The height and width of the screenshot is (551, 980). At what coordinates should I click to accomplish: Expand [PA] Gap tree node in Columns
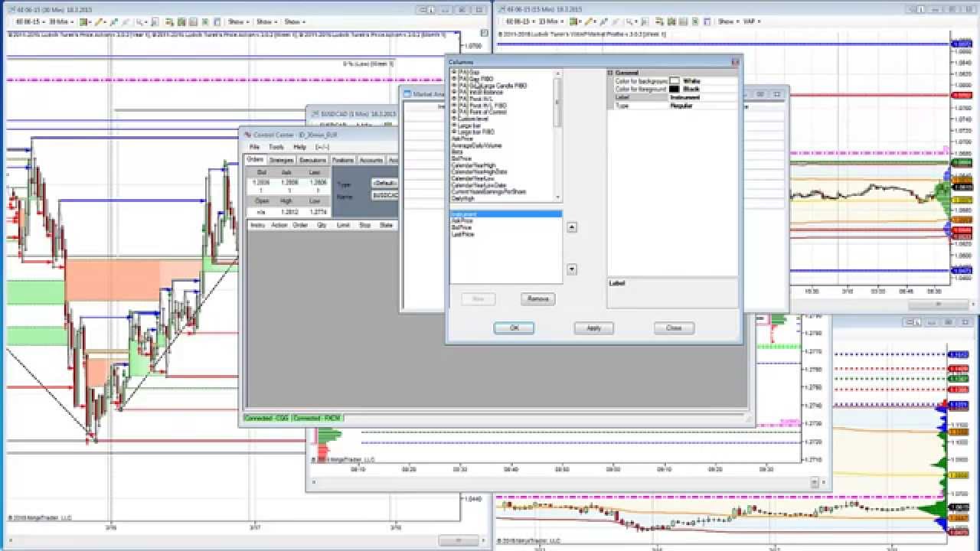(x=454, y=73)
